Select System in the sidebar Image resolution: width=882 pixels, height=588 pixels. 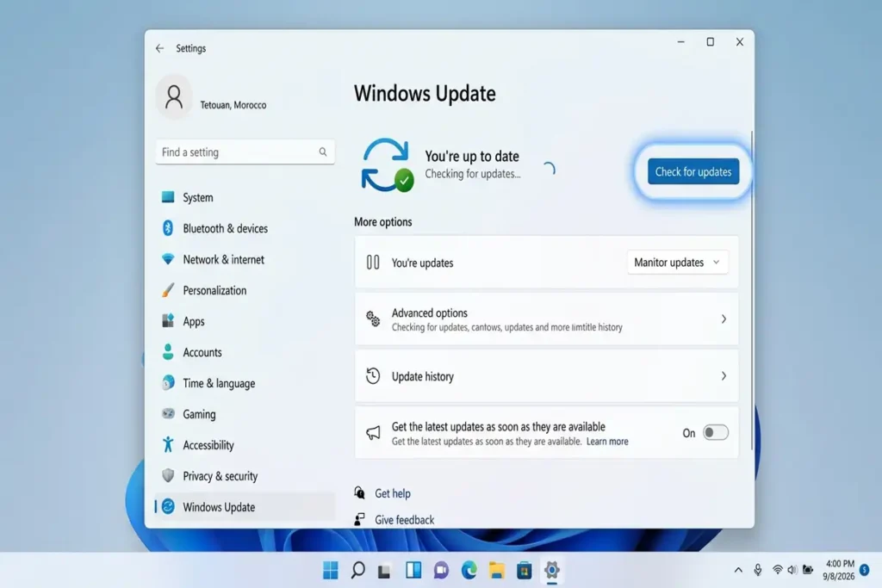click(x=245, y=197)
